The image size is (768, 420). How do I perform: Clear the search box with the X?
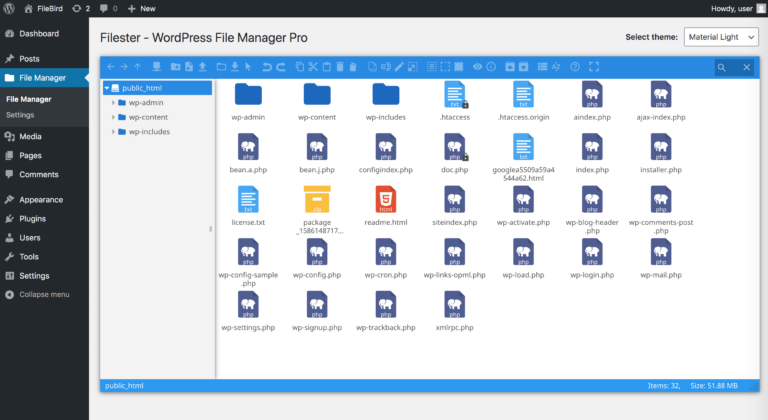(746, 68)
